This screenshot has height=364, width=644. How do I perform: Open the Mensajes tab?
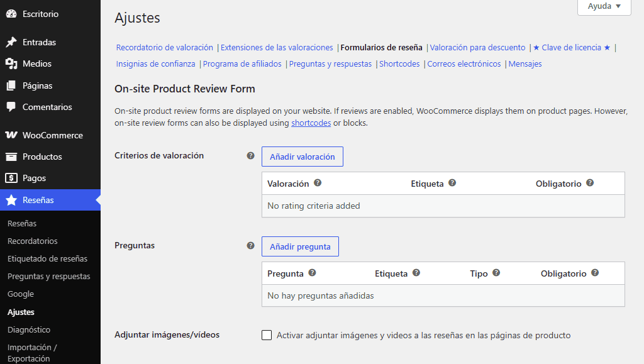(x=525, y=64)
